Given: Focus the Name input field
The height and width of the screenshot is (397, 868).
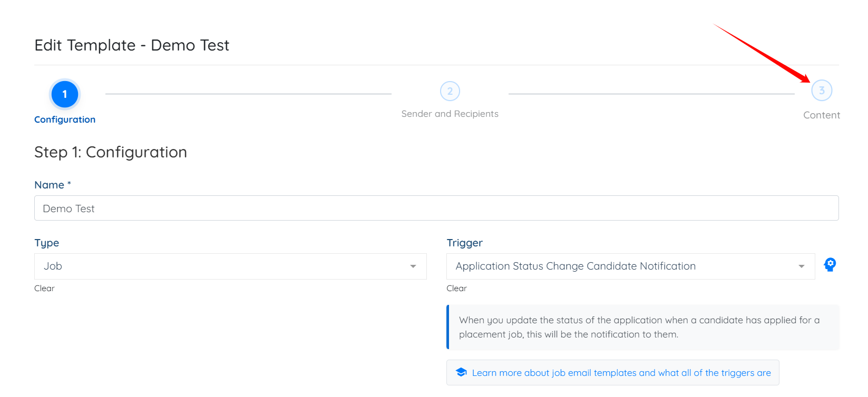Looking at the screenshot, I should [436, 208].
